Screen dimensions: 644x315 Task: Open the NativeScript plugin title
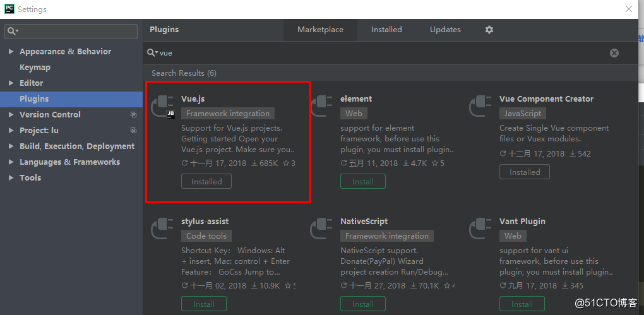pos(364,222)
